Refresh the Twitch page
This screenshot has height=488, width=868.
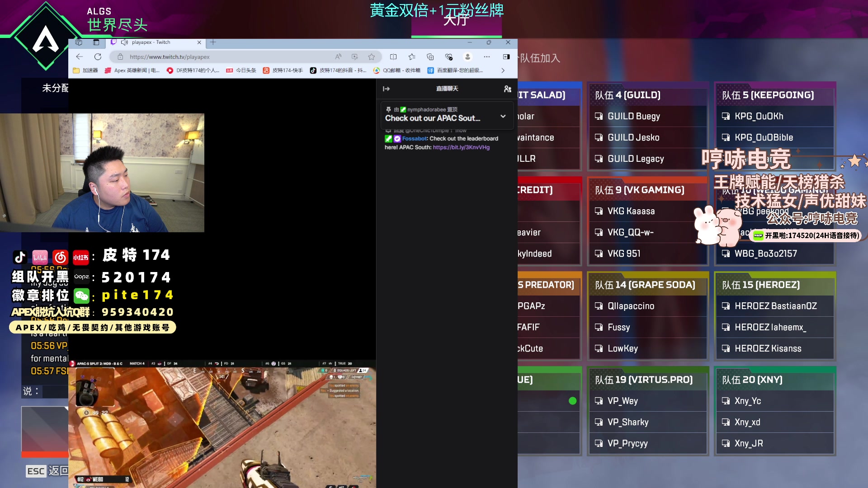(x=98, y=56)
